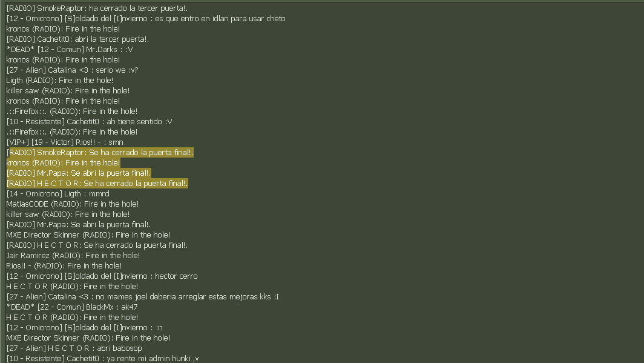The image size is (644, 363).
Task: Select Catalina's 'serio we :v?' message
Action: 72,70
